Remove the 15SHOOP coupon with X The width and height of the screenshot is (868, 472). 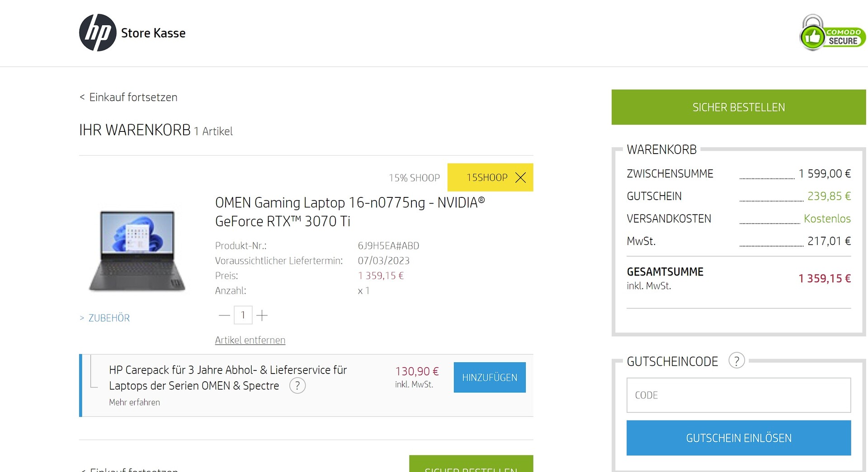tap(521, 178)
